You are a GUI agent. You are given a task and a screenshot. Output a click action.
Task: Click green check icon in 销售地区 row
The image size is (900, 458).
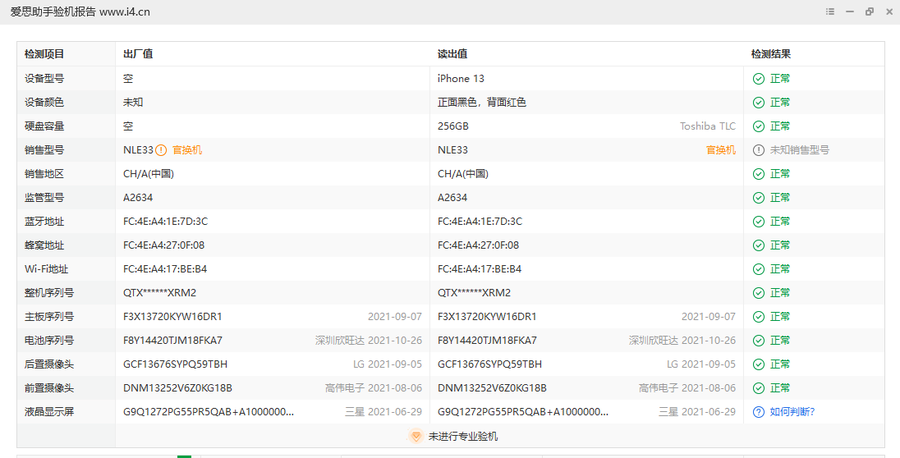pyautogui.click(x=758, y=174)
